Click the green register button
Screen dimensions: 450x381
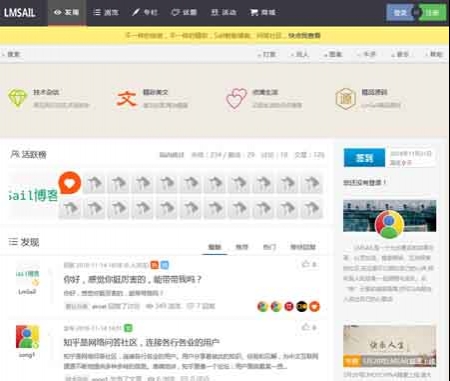pos(432,13)
